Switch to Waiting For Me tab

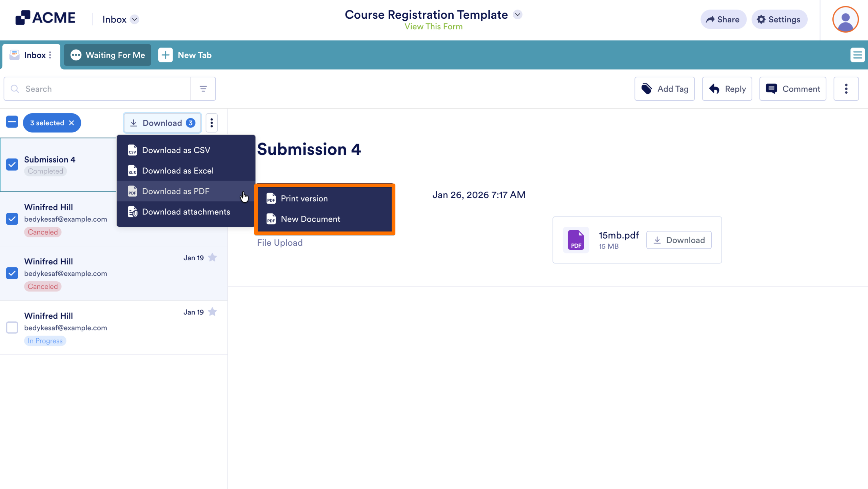[x=108, y=55]
